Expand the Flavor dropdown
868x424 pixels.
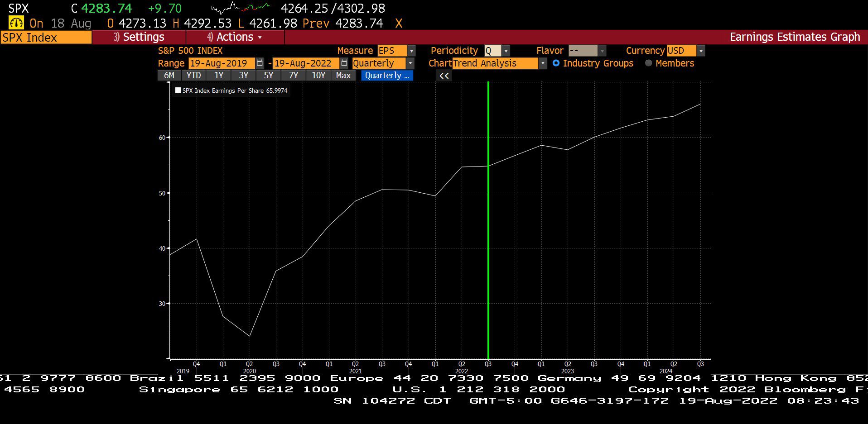coord(602,51)
